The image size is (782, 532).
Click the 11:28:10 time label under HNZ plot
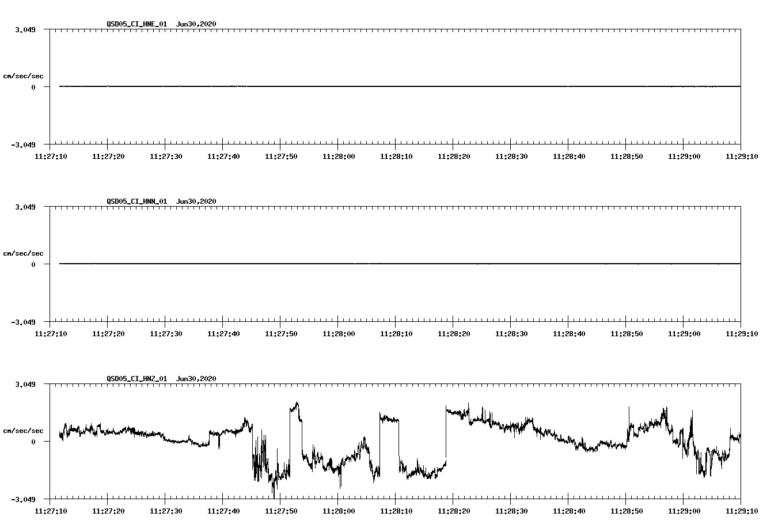(396, 511)
